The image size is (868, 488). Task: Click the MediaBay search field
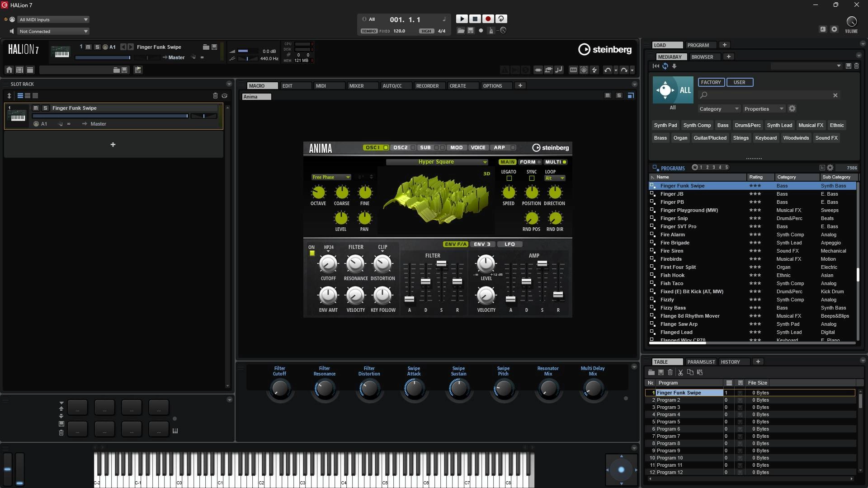pyautogui.click(x=769, y=95)
